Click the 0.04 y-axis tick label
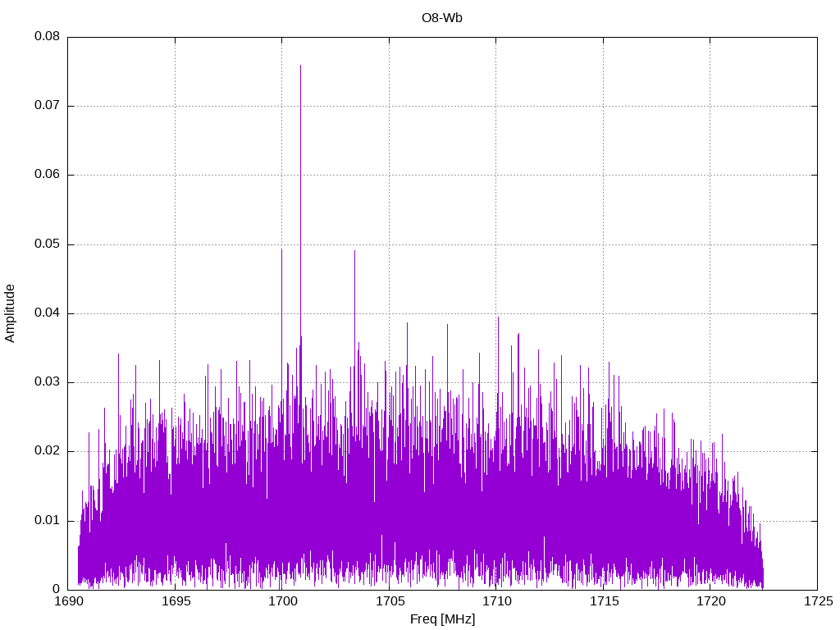The image size is (840, 630). pos(47,313)
